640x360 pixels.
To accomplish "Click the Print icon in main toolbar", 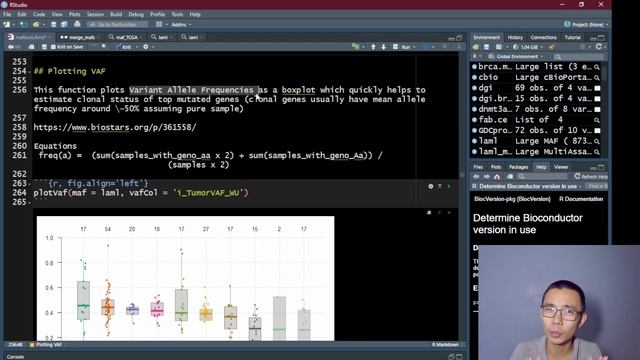I will click(x=77, y=24).
